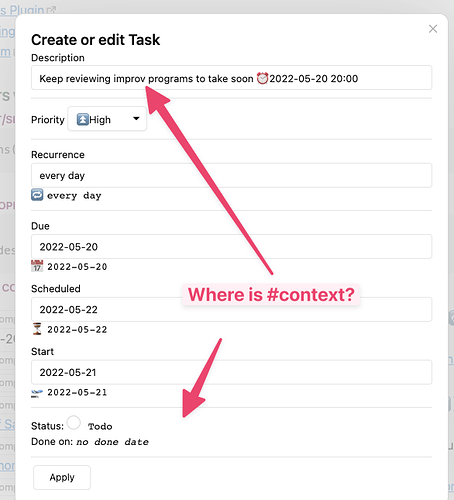Click the scheduled hourglass icon

pos(37,329)
